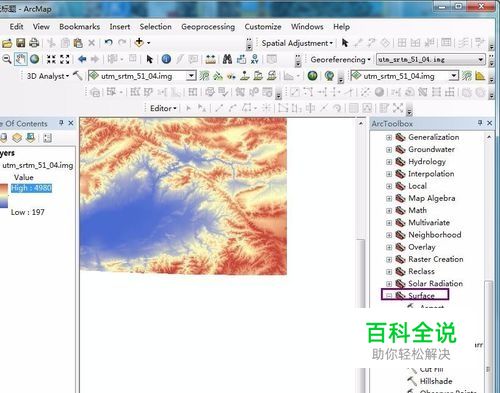Select the Neighborhood toolset label
Viewport: 500px width, 393px height.
435,235
